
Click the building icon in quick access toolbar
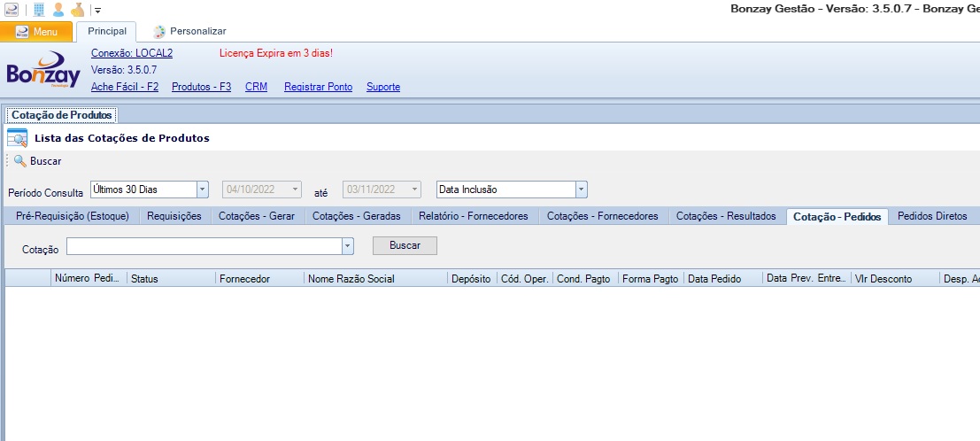click(x=39, y=10)
